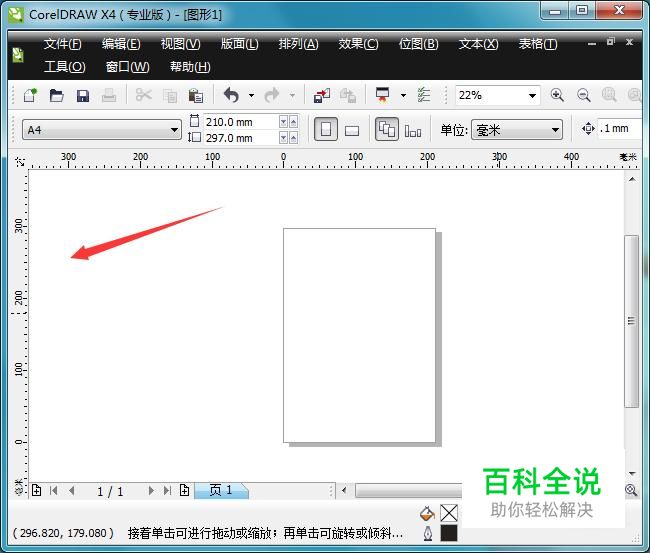
Task: Click the 210.0 mm page width field
Action: point(241,122)
